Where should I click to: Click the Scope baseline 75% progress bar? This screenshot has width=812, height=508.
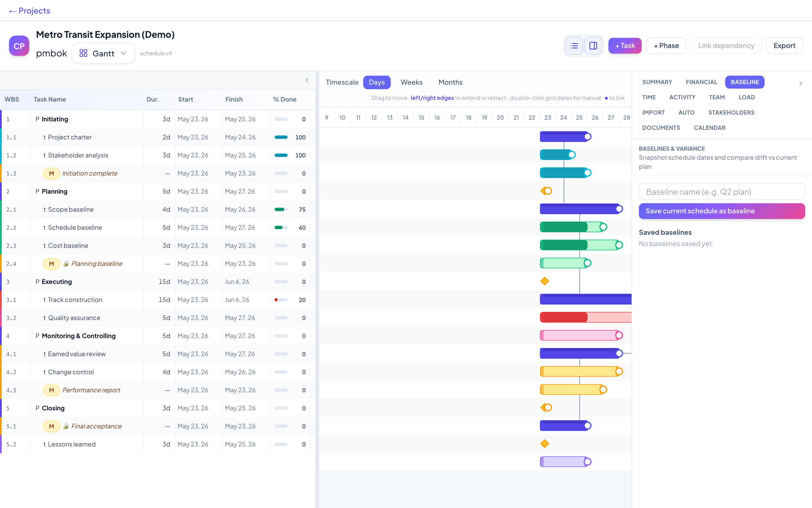[x=281, y=209]
